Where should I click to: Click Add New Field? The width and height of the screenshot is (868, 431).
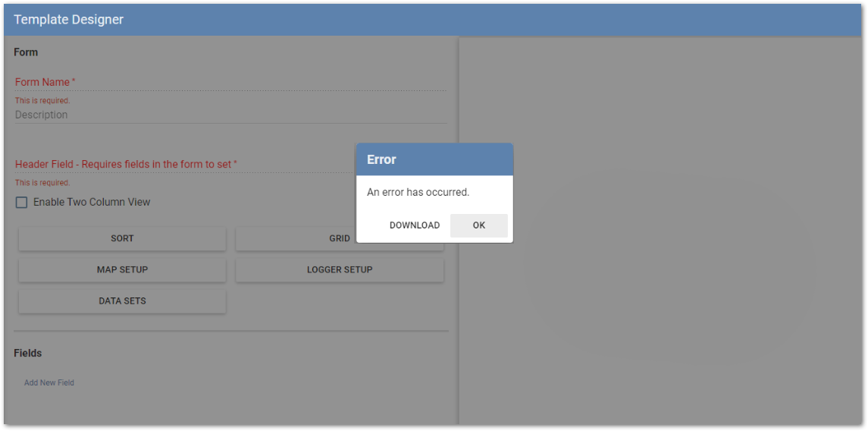(x=49, y=382)
